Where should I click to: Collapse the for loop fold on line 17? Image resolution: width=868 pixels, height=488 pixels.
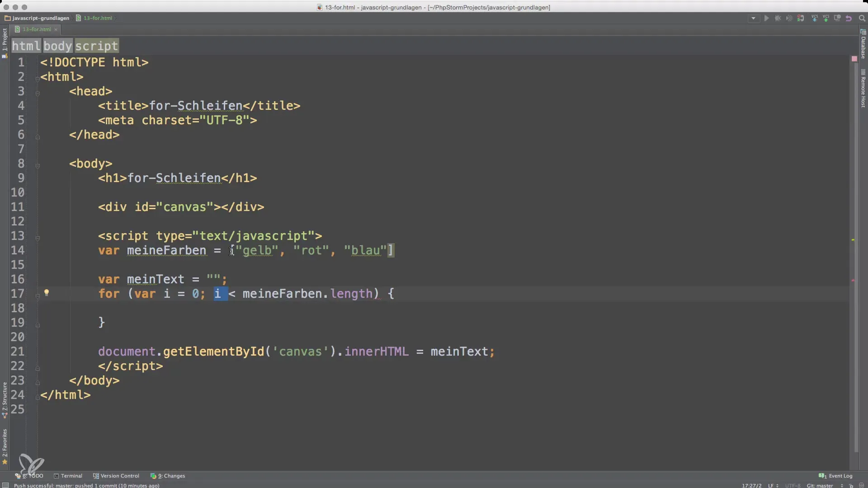pos(38,296)
